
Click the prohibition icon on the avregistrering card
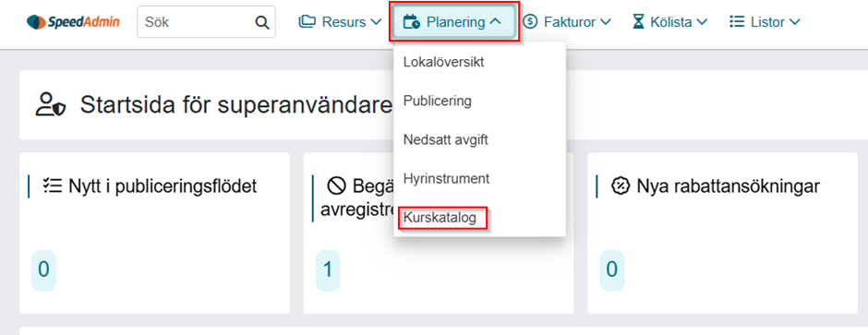pyautogui.click(x=336, y=186)
